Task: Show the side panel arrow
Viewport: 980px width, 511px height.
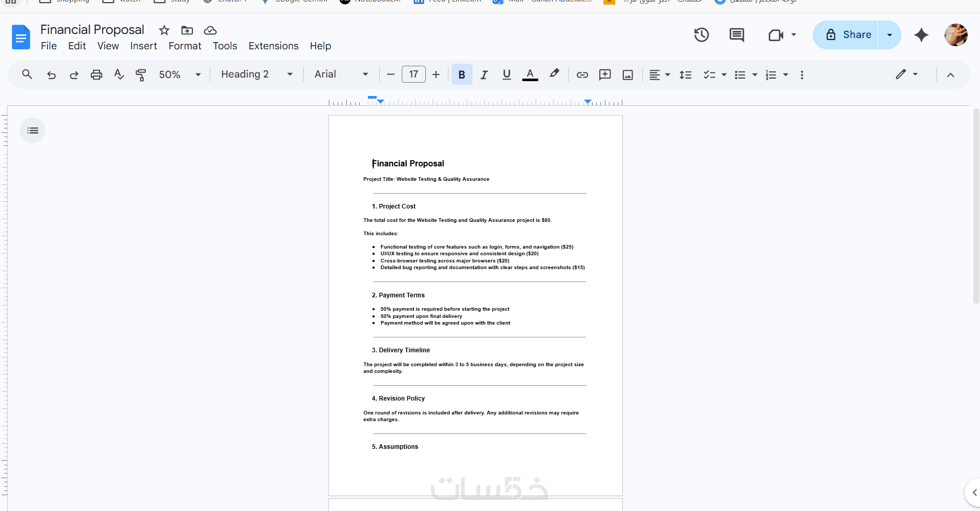Action: (x=973, y=493)
